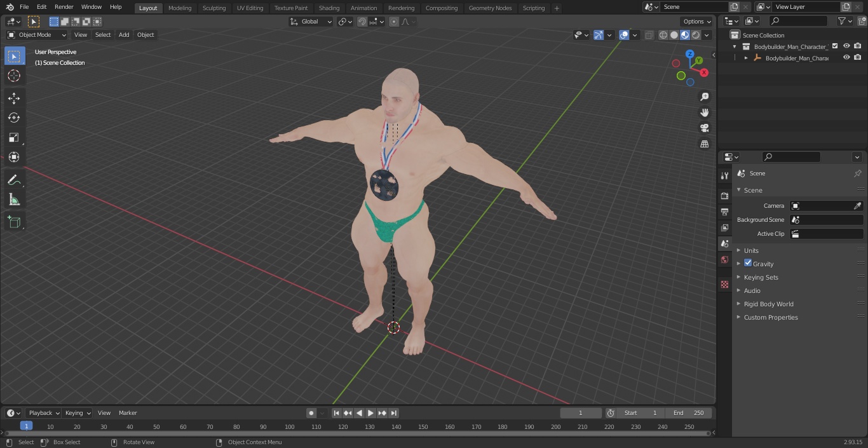
Task: Jump to the timeline start frame
Action: (x=337, y=413)
